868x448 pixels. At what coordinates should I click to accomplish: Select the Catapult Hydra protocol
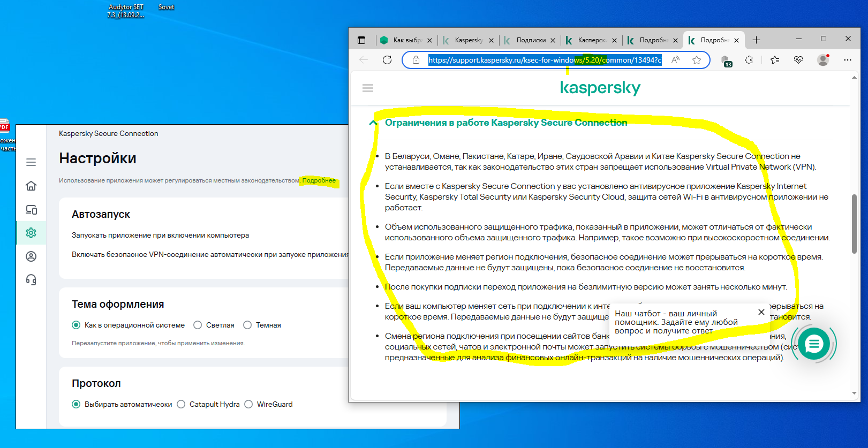[x=181, y=404]
